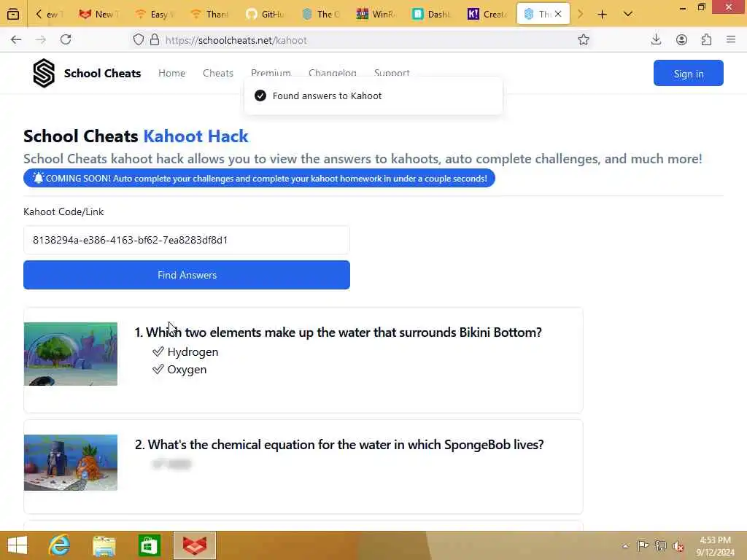Click the Oxygen answer checkmark

click(158, 370)
